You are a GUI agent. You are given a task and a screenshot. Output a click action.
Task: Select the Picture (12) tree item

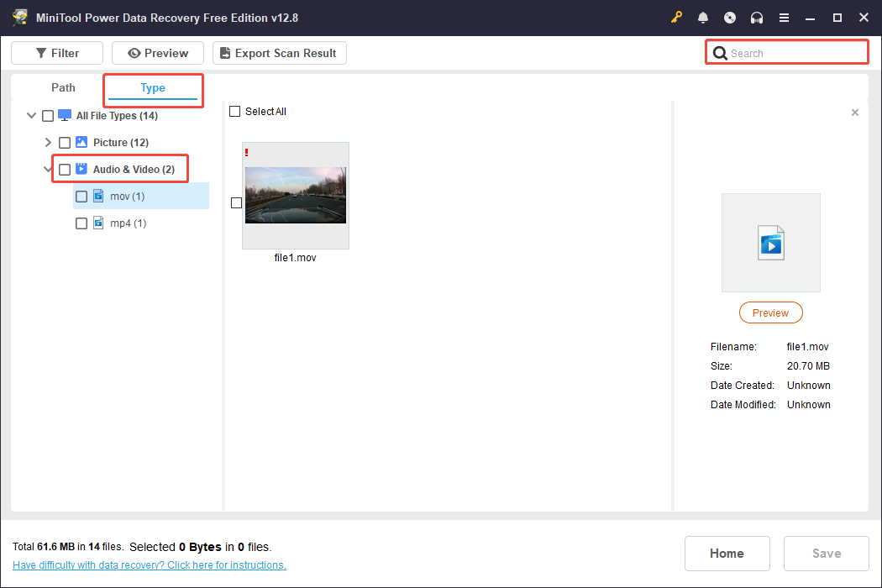click(x=120, y=142)
